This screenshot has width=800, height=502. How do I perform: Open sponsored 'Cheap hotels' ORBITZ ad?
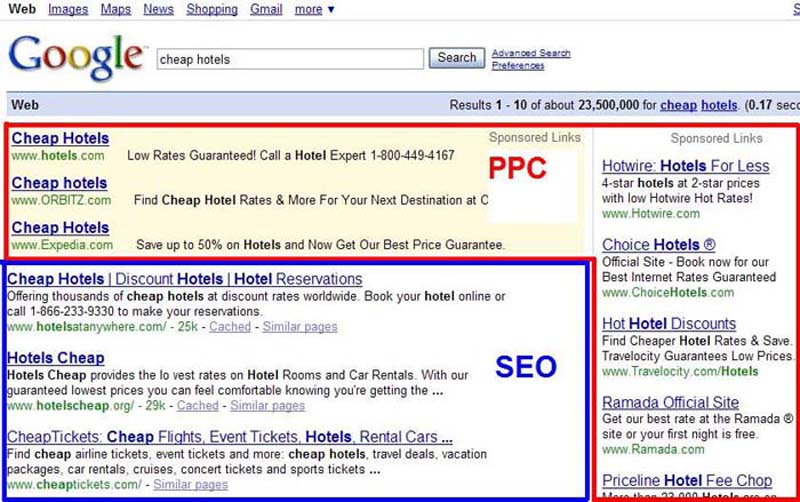click(x=59, y=183)
